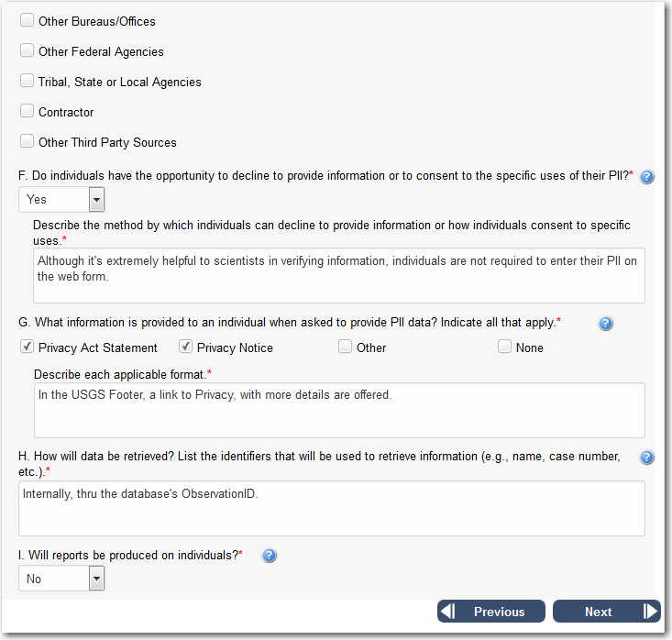The width and height of the screenshot is (672, 640).
Task: Go to the Previous page
Action: (491, 612)
